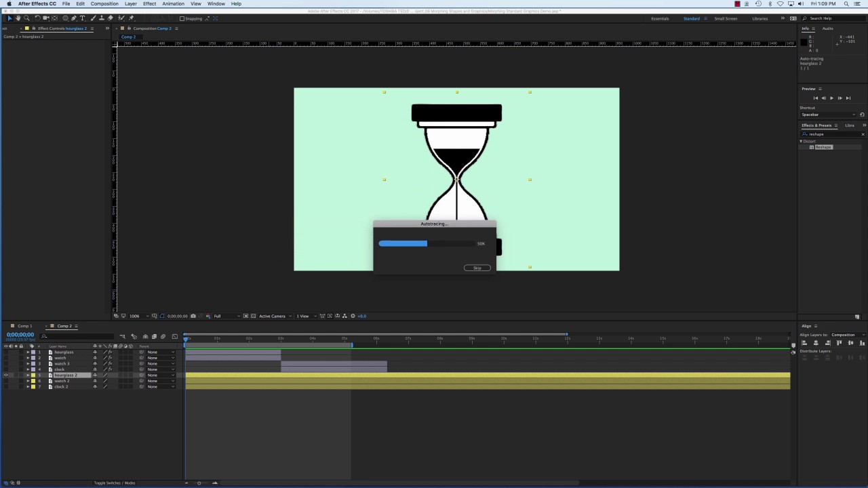Image resolution: width=868 pixels, height=488 pixels.
Task: Click the Autotracing progress bar
Action: pos(427,243)
